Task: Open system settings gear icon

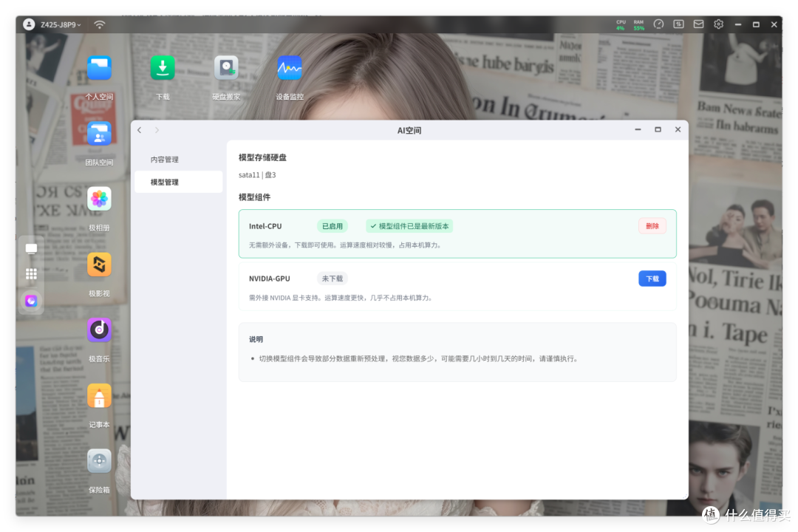Action: (x=718, y=24)
